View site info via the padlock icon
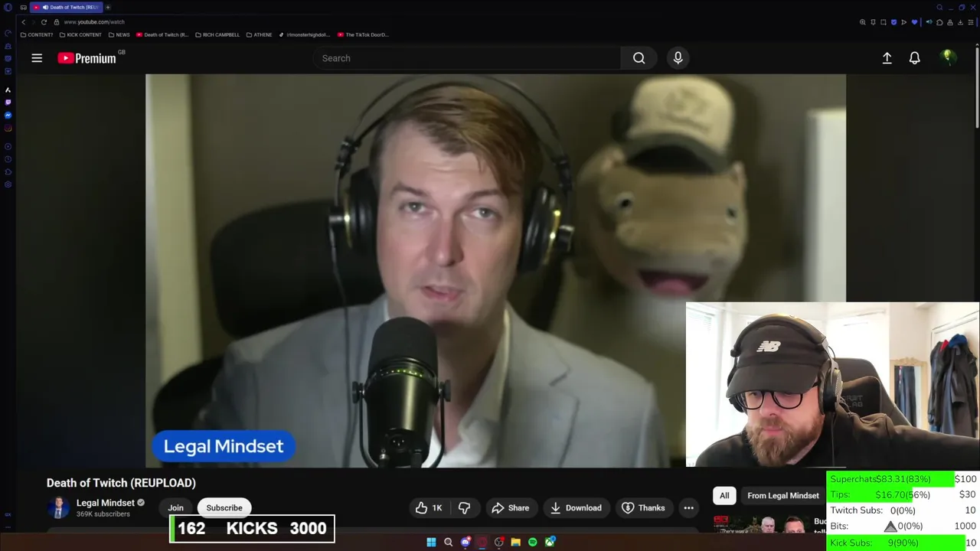Image resolution: width=980 pixels, height=551 pixels. point(57,22)
